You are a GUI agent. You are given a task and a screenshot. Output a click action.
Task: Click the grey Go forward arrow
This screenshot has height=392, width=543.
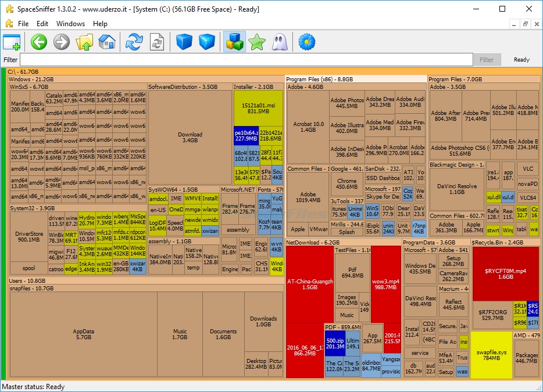[x=62, y=42]
